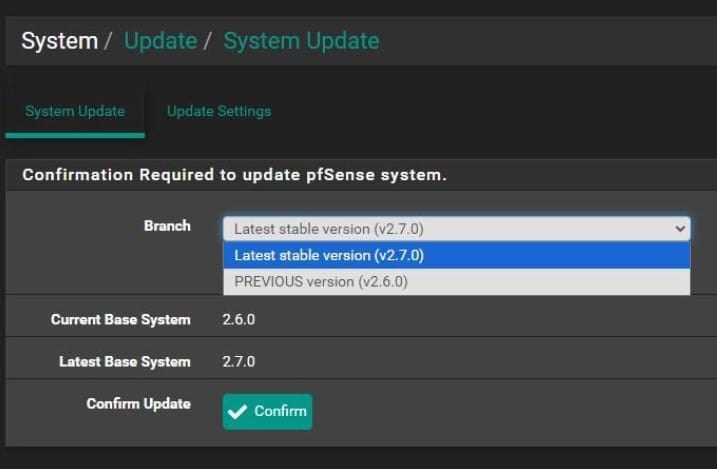Viewport: 717px width, 469px height.
Task: Click the Branch dropdown chevron arrow
Action: [681, 229]
